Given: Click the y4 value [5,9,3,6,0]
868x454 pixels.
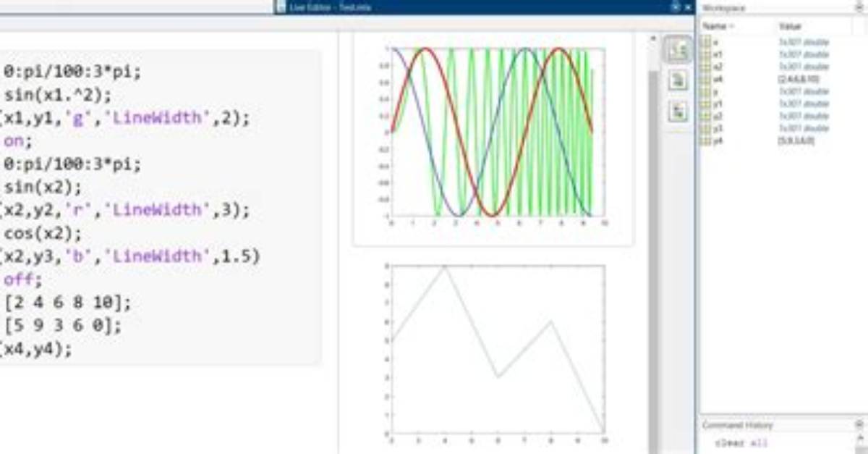Looking at the screenshot, I should (796, 140).
